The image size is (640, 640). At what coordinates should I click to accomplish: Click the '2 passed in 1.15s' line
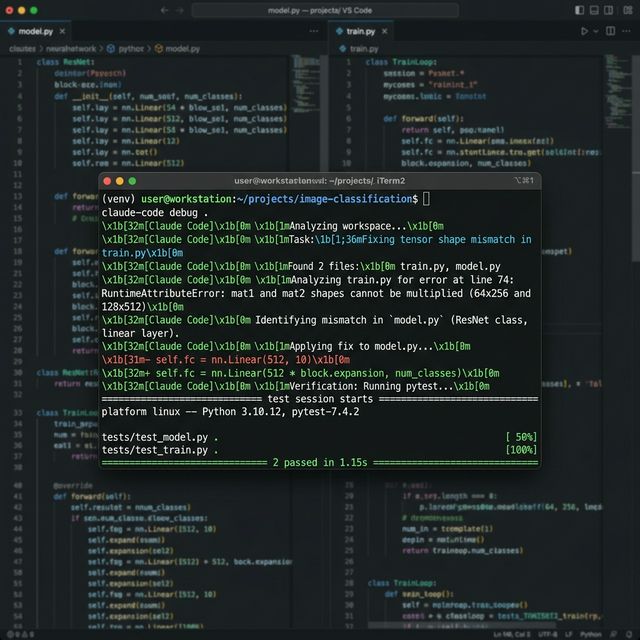(320, 462)
